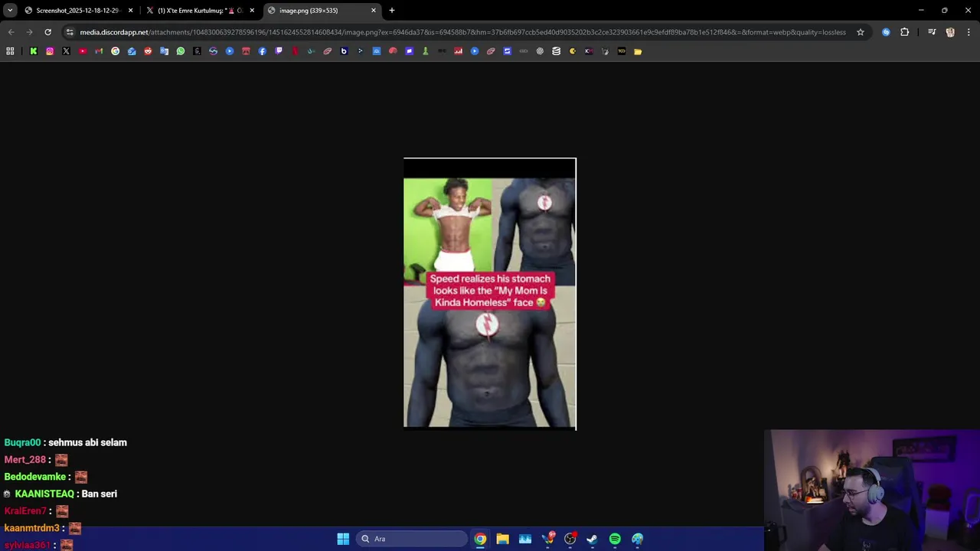Open the ChatGPT bookmark icon
Screen dimensions: 980x551
[540, 51]
